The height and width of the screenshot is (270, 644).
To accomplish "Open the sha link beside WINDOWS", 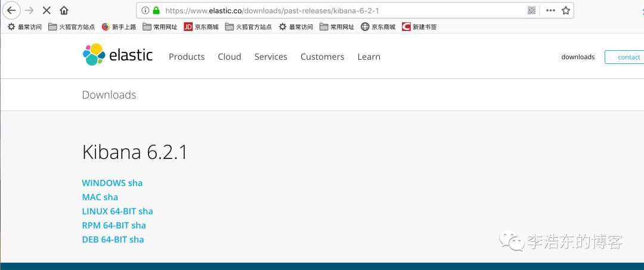I will (135, 183).
